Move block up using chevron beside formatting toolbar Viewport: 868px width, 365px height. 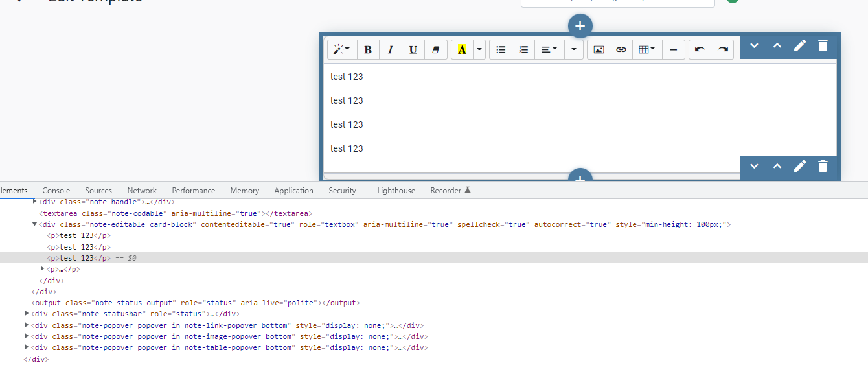(x=777, y=45)
